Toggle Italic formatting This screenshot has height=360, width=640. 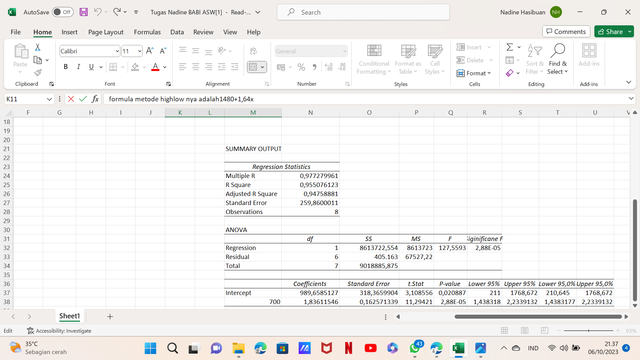(x=78, y=67)
